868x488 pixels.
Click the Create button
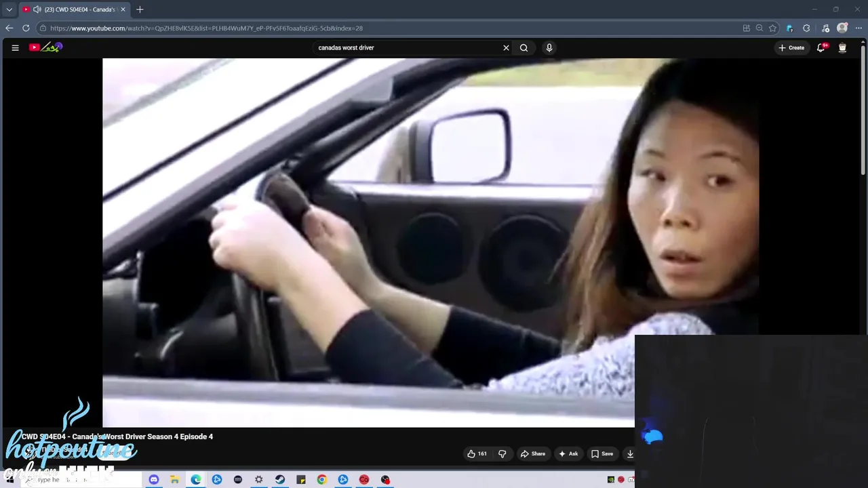point(791,47)
